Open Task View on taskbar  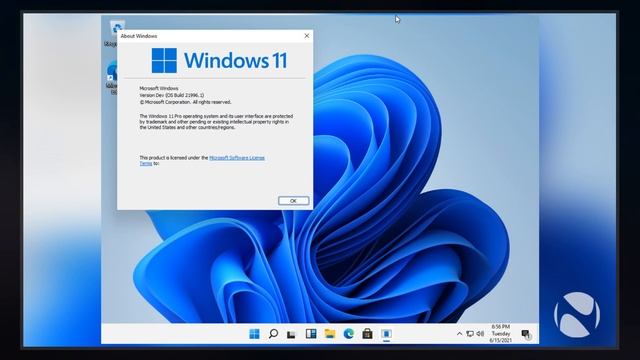pyautogui.click(x=291, y=334)
